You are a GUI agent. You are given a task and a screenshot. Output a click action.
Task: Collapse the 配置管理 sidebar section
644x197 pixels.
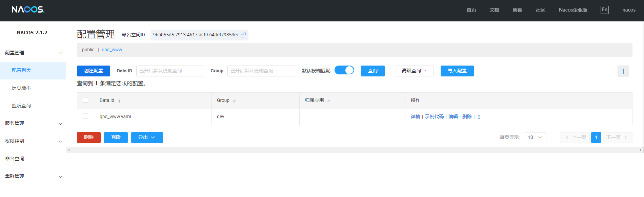coord(33,53)
